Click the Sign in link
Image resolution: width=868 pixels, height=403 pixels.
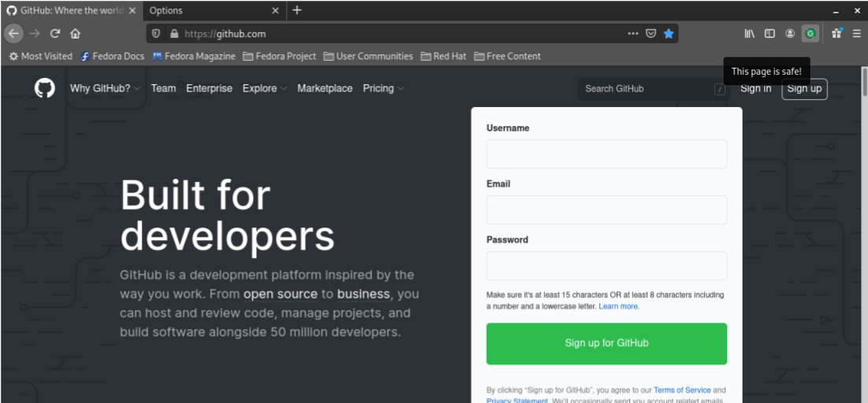tap(755, 88)
